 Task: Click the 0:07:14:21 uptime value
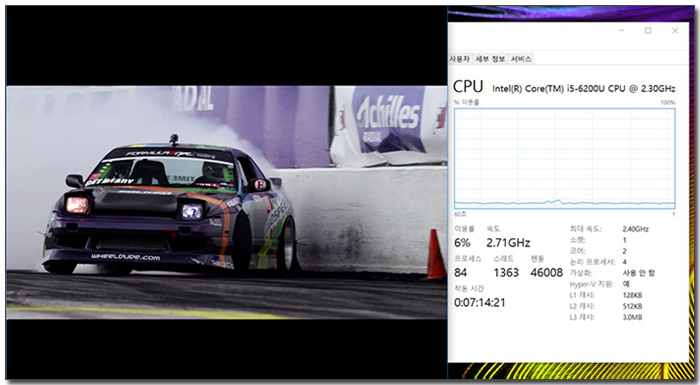point(479,303)
